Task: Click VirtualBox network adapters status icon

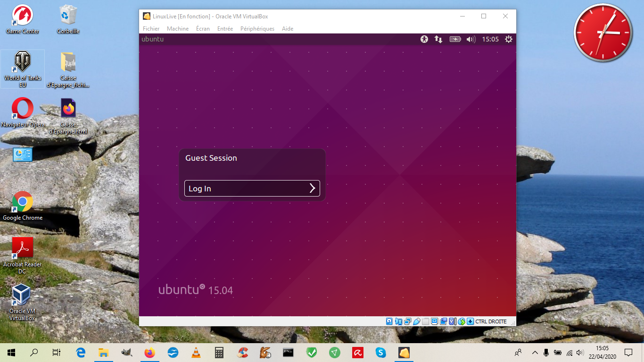Action: 407,321
